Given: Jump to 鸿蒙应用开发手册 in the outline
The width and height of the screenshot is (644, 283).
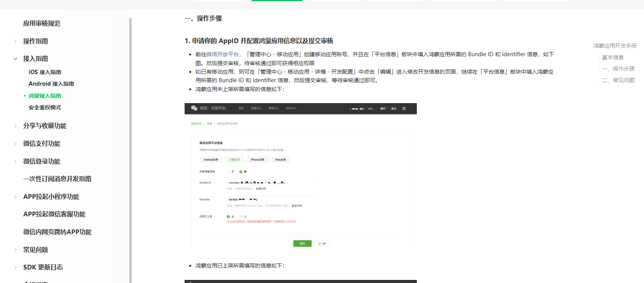Looking at the screenshot, I should pyautogui.click(x=615, y=46).
